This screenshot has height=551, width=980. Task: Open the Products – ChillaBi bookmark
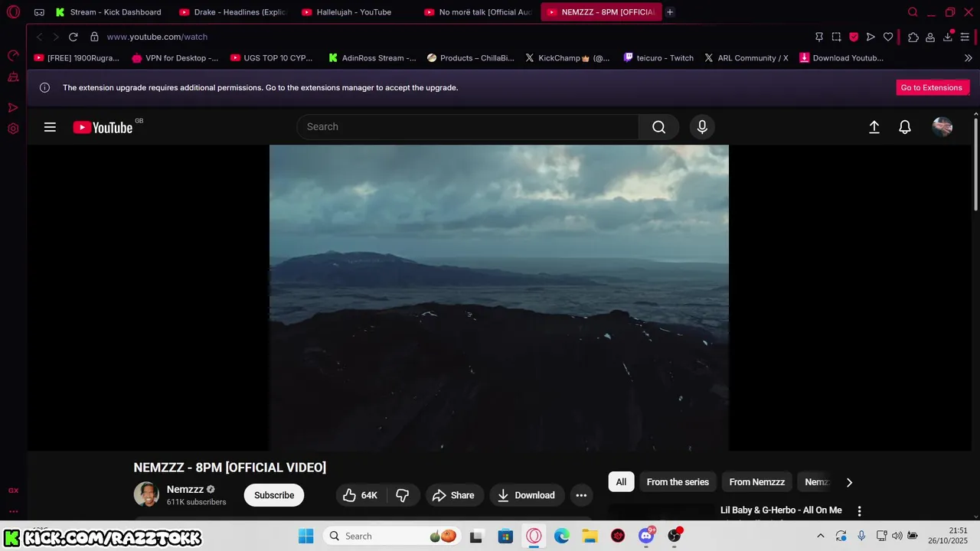pos(471,57)
